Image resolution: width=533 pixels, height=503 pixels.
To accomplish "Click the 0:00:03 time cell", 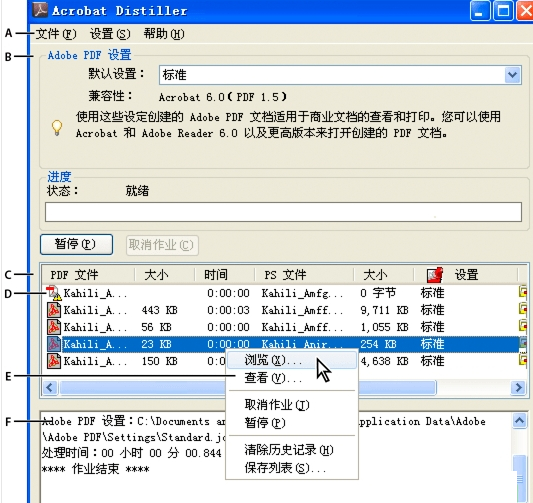I will (x=228, y=310).
